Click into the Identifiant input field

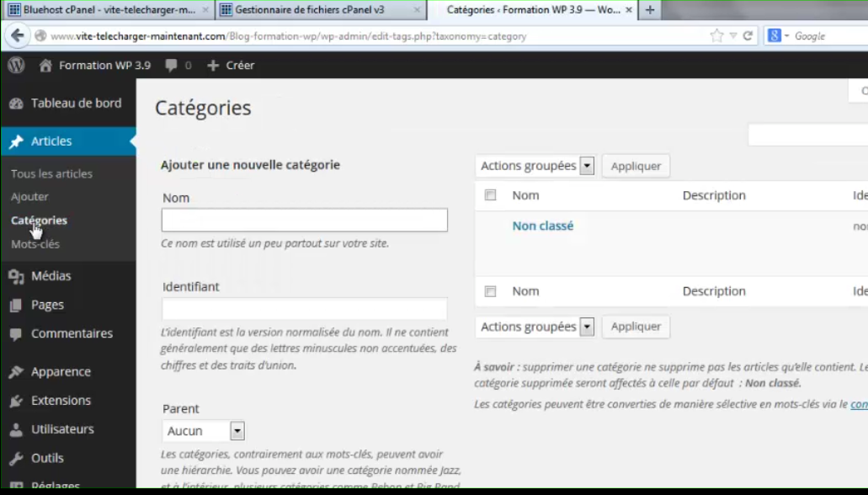(x=305, y=309)
